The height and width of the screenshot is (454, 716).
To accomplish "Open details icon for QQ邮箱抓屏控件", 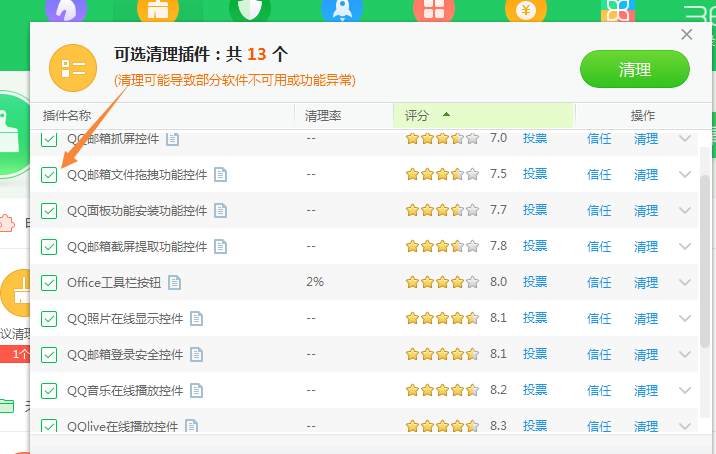I will click(172, 139).
